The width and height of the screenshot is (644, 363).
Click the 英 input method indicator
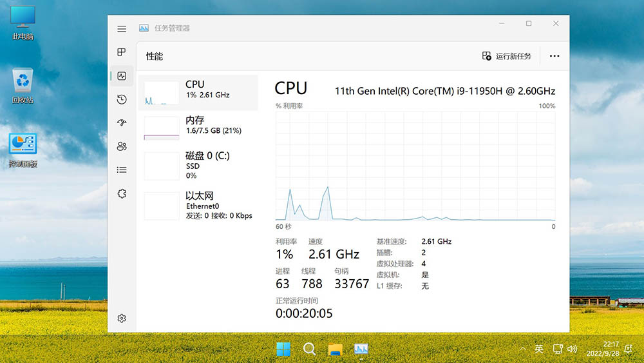(x=539, y=349)
